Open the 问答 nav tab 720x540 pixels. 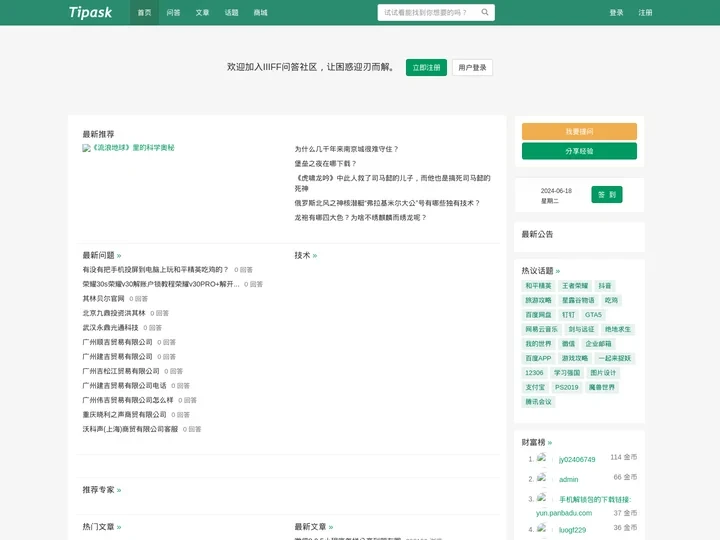click(173, 12)
